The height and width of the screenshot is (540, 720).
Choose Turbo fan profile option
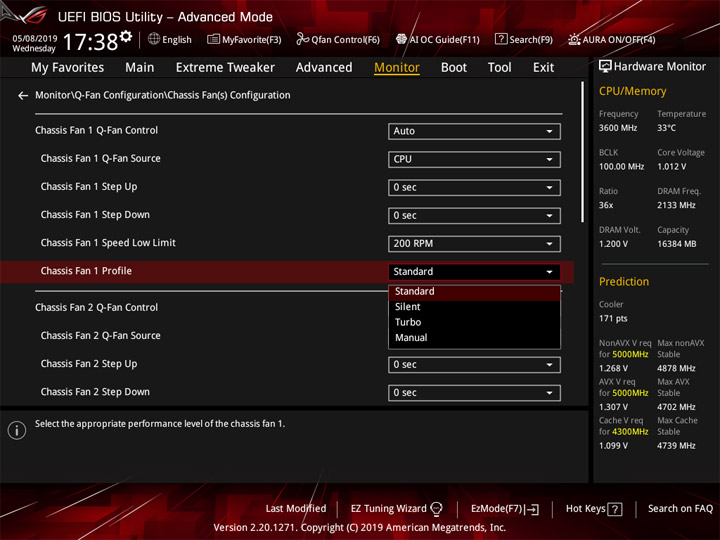click(474, 322)
